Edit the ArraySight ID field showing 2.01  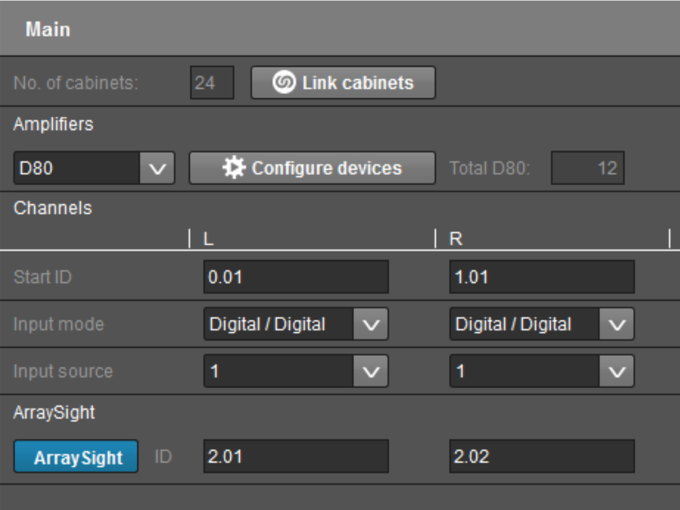pos(296,456)
